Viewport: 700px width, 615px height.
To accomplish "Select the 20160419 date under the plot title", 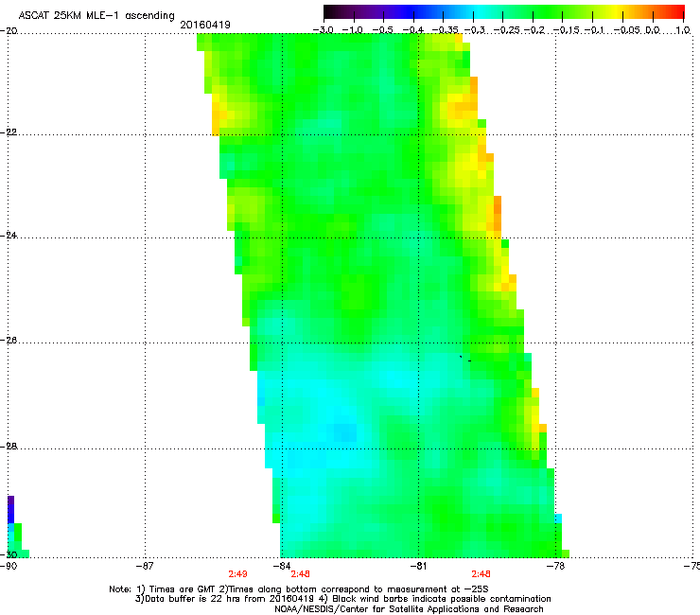I will (205, 25).
